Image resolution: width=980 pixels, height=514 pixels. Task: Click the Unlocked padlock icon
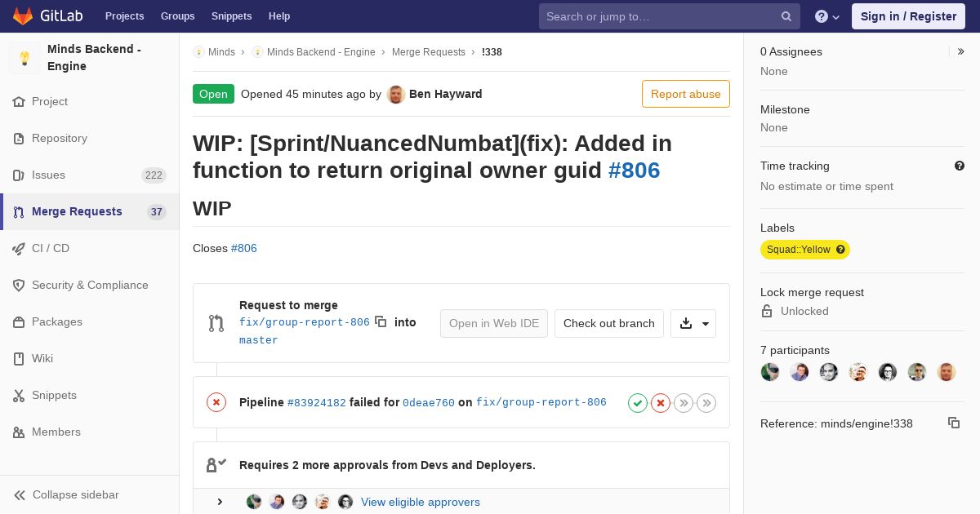(x=767, y=311)
